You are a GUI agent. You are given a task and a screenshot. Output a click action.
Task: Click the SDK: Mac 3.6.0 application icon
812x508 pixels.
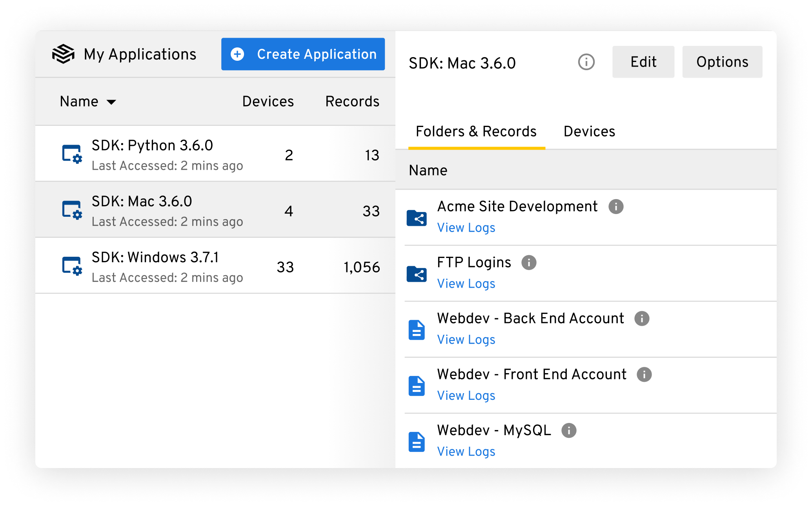(x=71, y=211)
